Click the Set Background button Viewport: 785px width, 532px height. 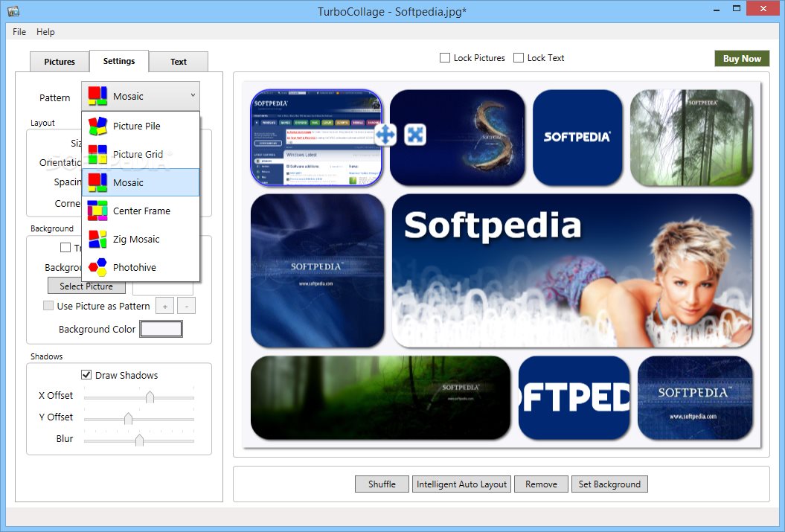[x=610, y=484]
